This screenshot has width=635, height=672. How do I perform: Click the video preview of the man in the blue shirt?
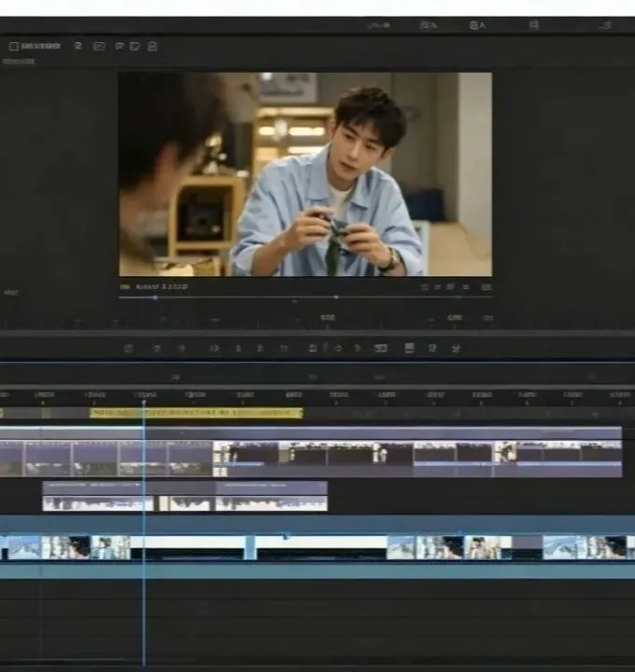[305, 174]
